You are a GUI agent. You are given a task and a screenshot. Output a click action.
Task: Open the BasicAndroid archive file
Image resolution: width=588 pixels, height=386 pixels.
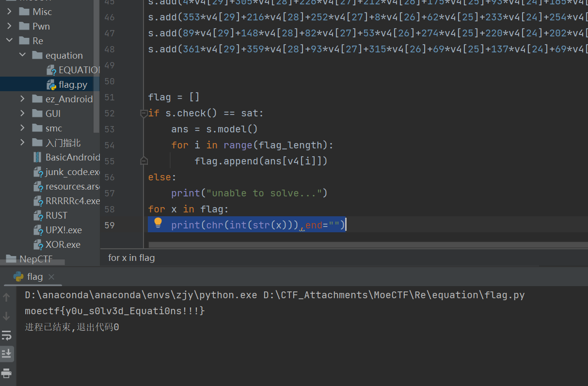pos(72,157)
